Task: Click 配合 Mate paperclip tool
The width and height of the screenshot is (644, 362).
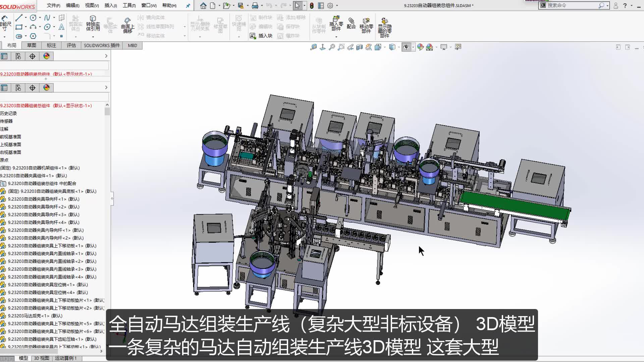Action: pyautogui.click(x=351, y=23)
